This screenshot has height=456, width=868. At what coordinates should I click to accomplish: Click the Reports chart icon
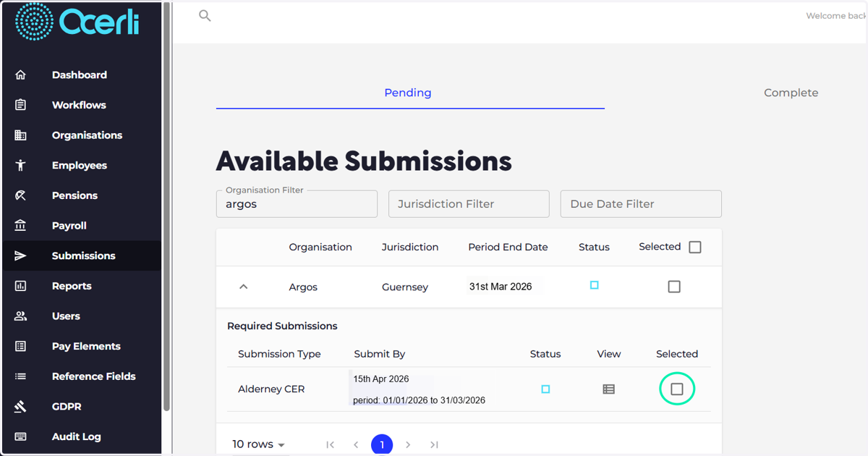[20, 286]
